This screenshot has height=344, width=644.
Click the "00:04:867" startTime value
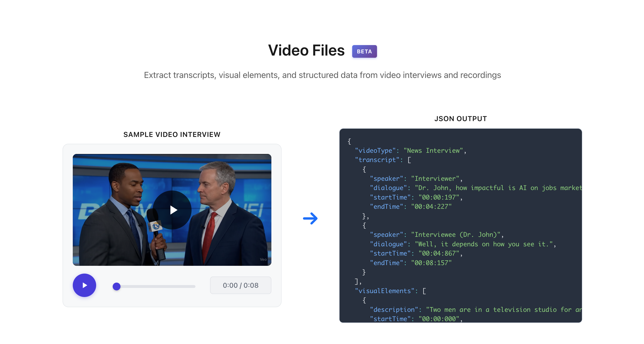[x=439, y=253]
